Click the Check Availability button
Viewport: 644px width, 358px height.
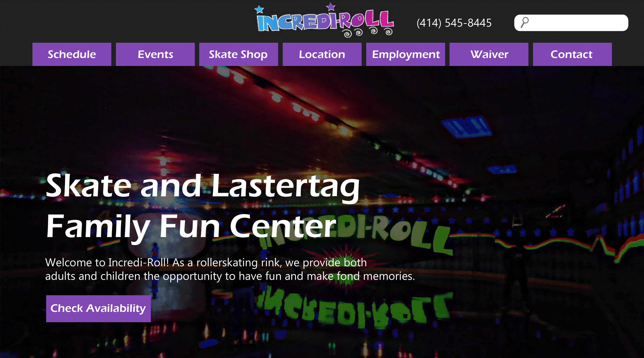[x=98, y=308]
